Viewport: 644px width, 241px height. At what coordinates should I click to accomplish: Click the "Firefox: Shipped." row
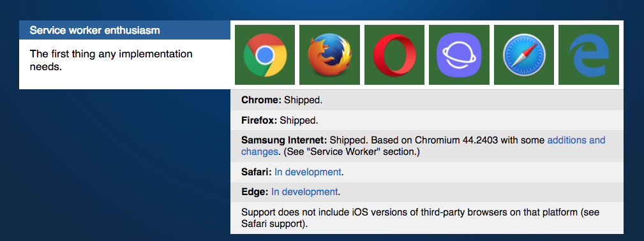(x=427, y=120)
